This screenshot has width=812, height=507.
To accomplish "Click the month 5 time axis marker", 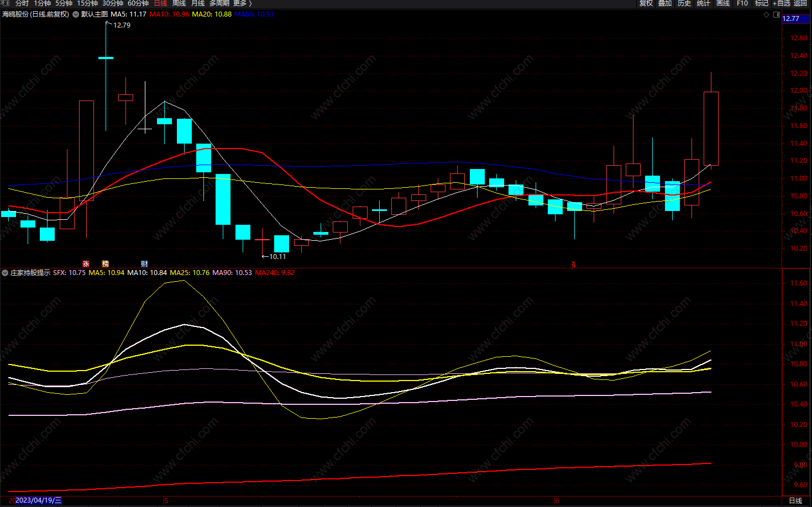I will click(x=166, y=500).
